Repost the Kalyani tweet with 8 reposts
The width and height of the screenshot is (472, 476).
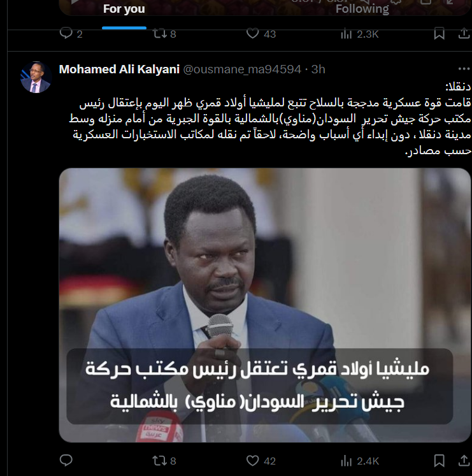click(164, 461)
